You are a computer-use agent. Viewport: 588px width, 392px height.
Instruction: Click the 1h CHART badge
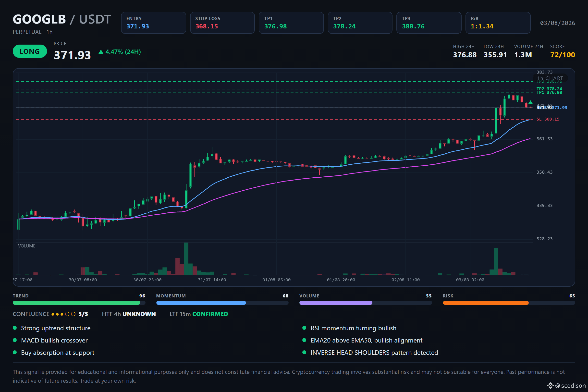point(550,78)
